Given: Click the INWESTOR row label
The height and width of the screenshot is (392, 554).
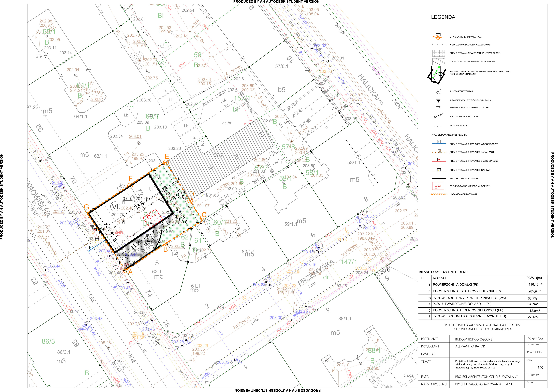Looking at the screenshot, I should click(428, 354).
